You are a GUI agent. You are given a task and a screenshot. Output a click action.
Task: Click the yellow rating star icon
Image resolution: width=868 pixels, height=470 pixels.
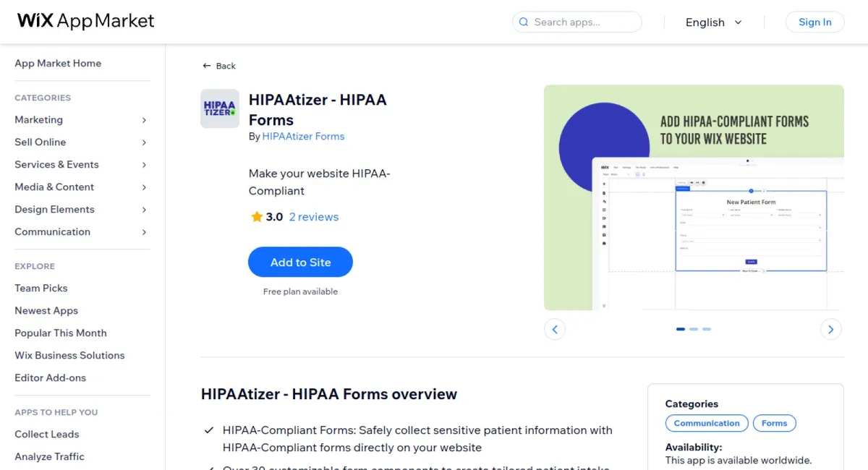click(x=257, y=217)
